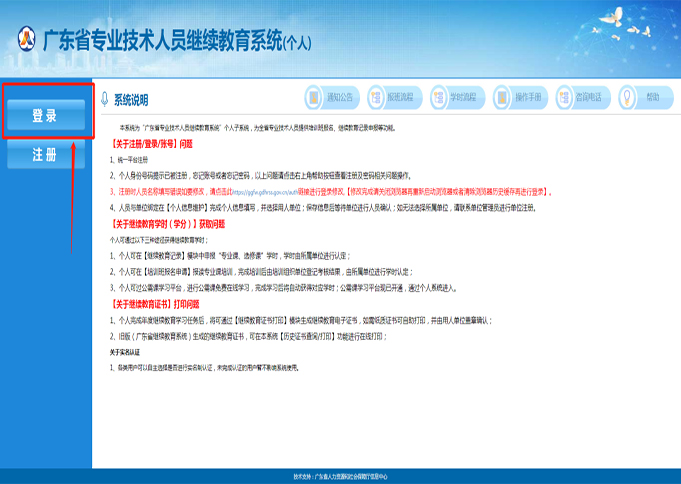This screenshot has height=484, width=681.
Task: Click the line mentioning 【继续教育记录】
Action: [230, 256]
